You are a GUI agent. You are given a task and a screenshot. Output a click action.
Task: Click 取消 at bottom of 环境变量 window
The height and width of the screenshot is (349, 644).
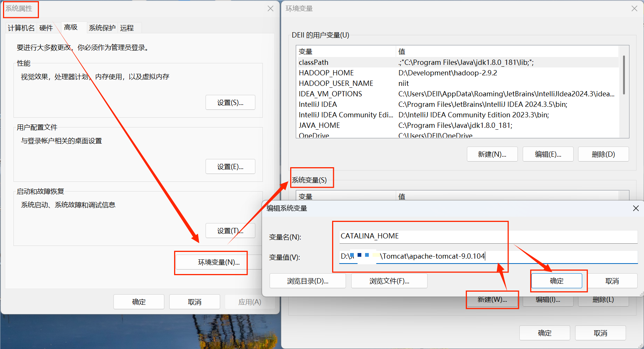[x=601, y=333]
